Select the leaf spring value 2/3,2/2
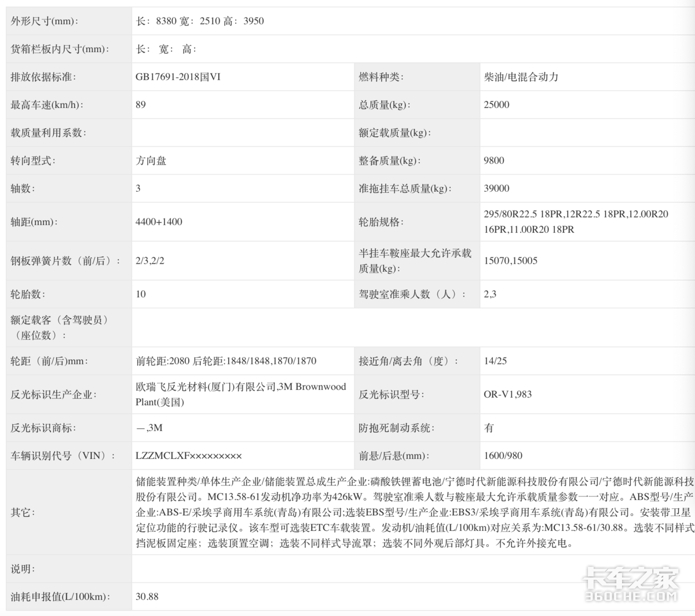 (x=150, y=261)
